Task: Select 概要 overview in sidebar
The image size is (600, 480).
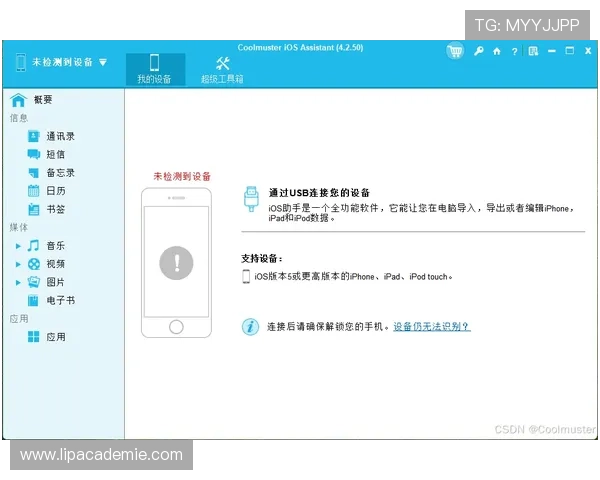Action: pos(43,100)
